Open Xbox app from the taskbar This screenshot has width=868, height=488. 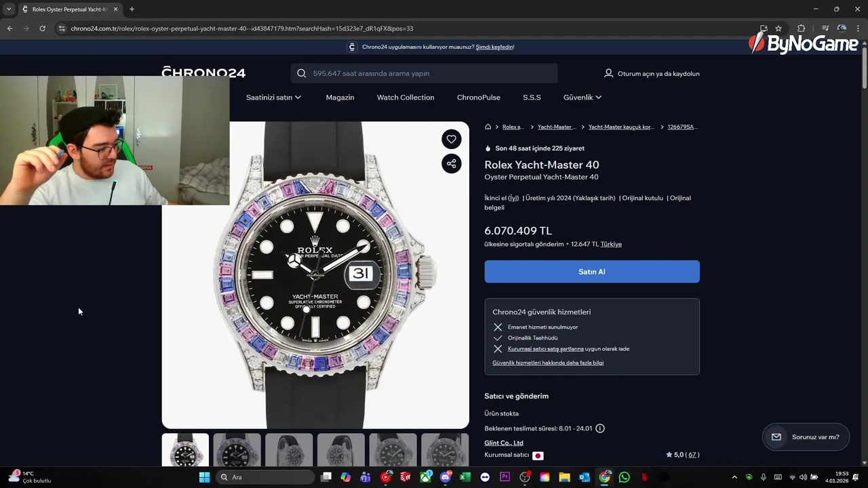point(426,477)
